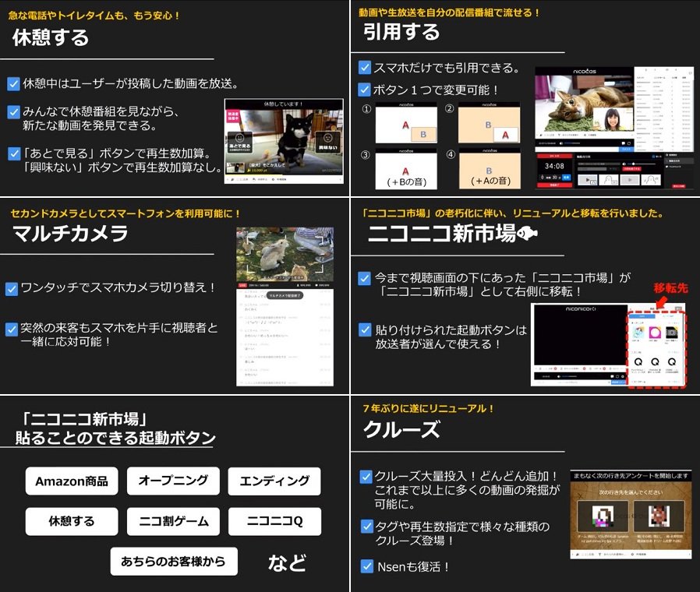
Task: Click the マルチカメラ heading
Action: (70, 233)
